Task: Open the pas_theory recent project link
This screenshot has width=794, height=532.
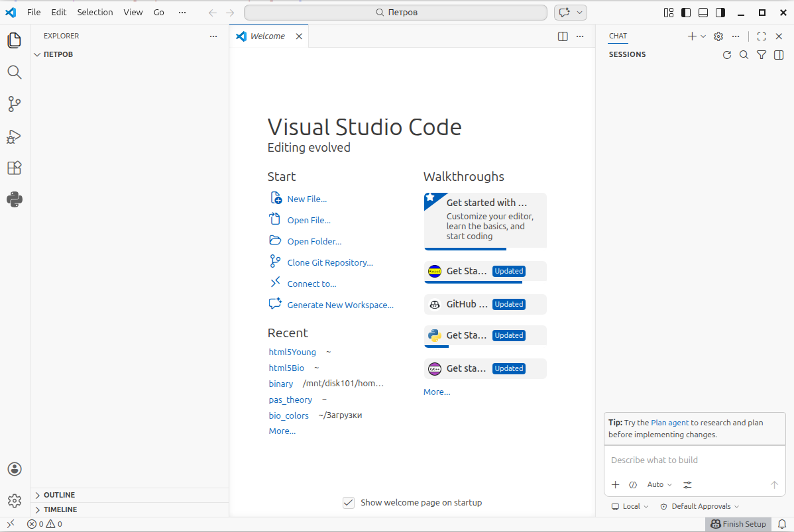Action: coord(290,399)
